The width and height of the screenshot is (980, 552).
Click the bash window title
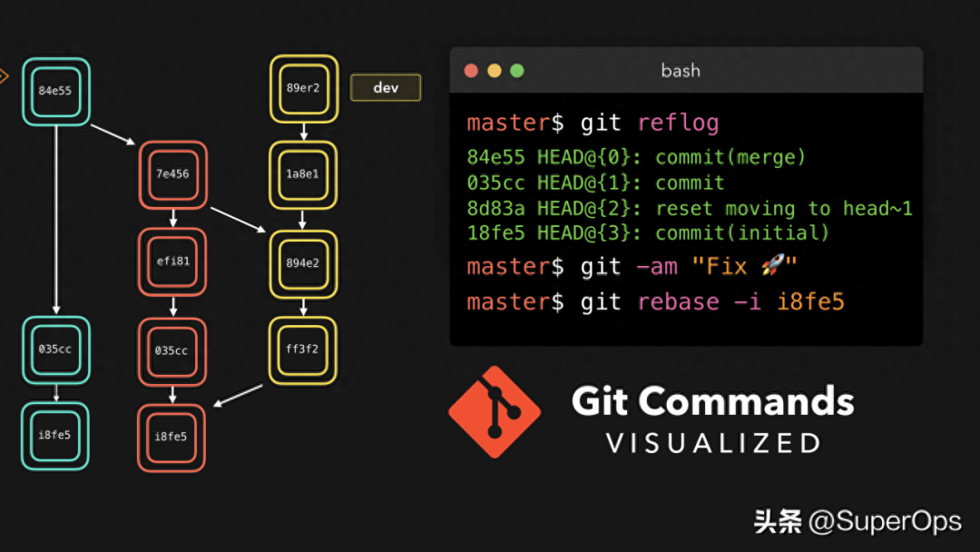click(x=681, y=71)
